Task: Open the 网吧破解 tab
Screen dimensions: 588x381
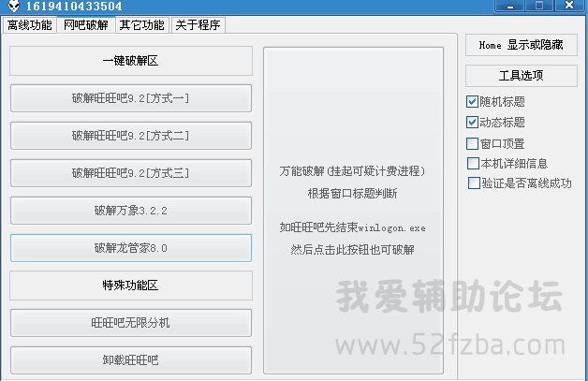Action: coord(86,24)
